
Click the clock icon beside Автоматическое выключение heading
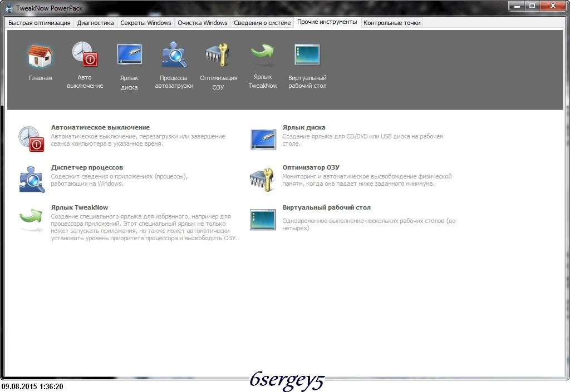[x=31, y=138]
